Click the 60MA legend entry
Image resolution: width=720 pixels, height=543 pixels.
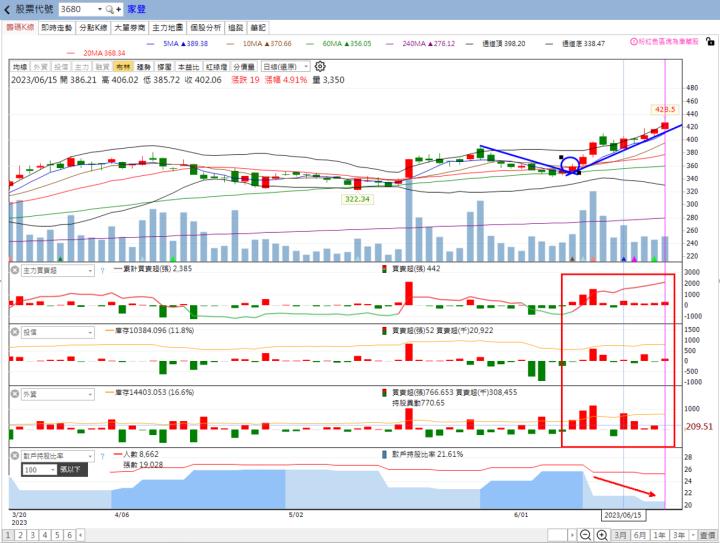(339, 44)
